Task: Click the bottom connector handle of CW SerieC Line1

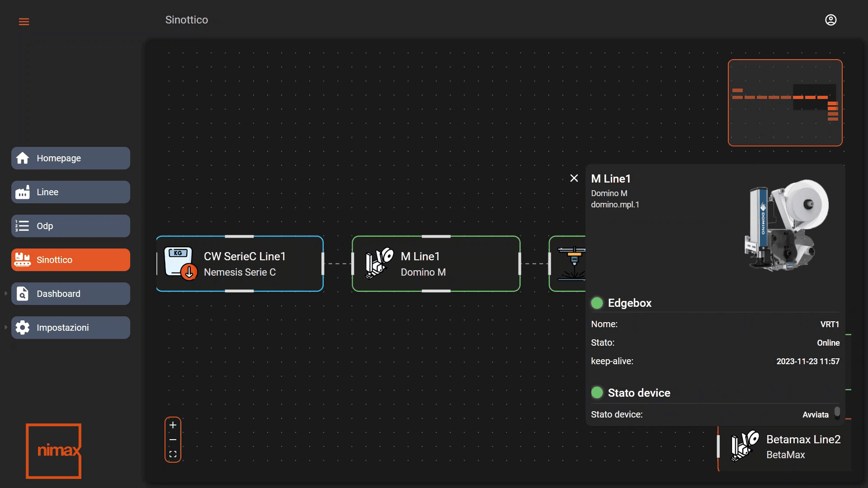Action: click(x=239, y=291)
